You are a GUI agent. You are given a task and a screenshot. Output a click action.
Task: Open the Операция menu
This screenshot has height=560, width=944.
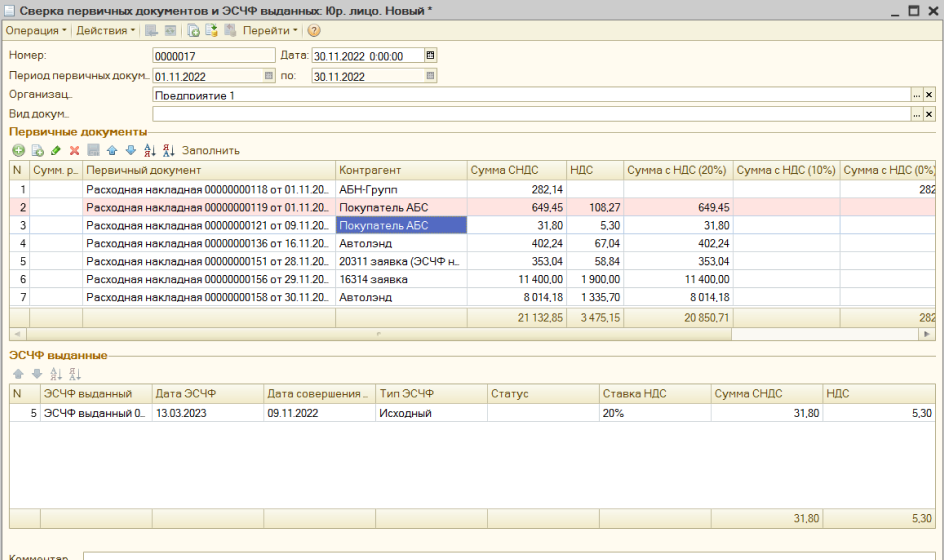tap(36, 31)
